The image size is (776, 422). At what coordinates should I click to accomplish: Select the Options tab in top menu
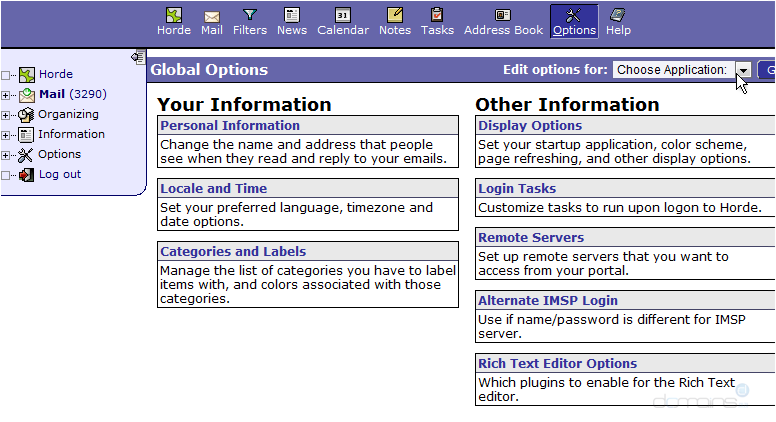tap(574, 20)
